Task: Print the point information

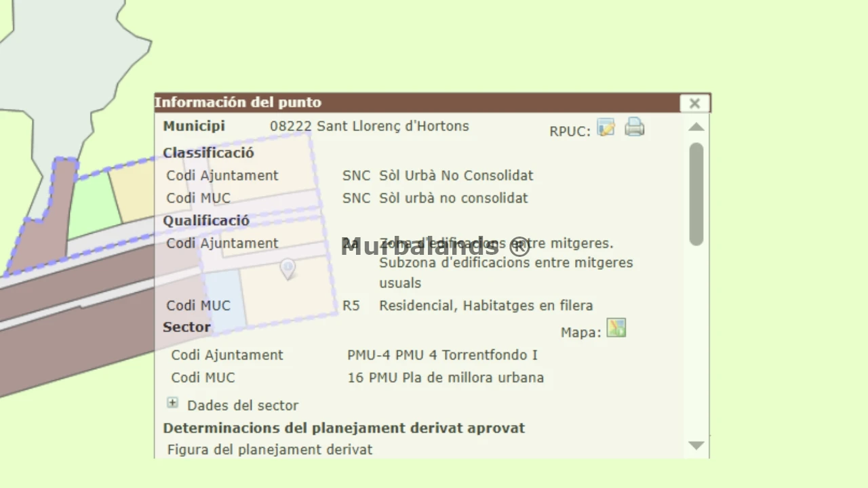Action: point(634,127)
